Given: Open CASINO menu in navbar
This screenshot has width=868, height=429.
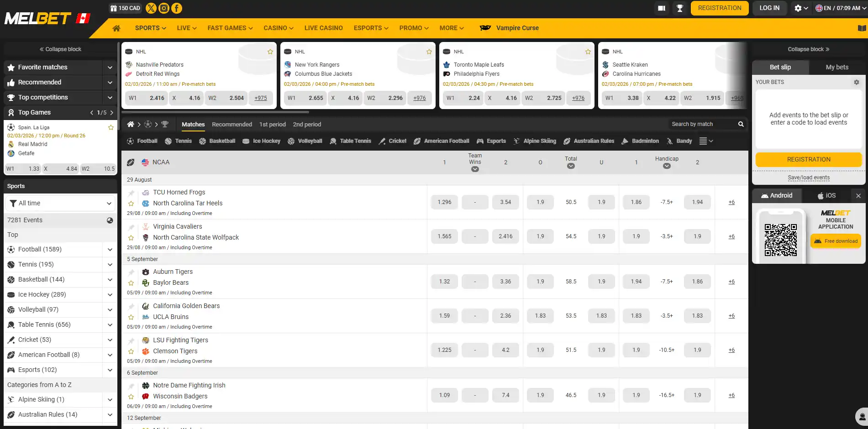Looking at the screenshot, I should (x=279, y=28).
